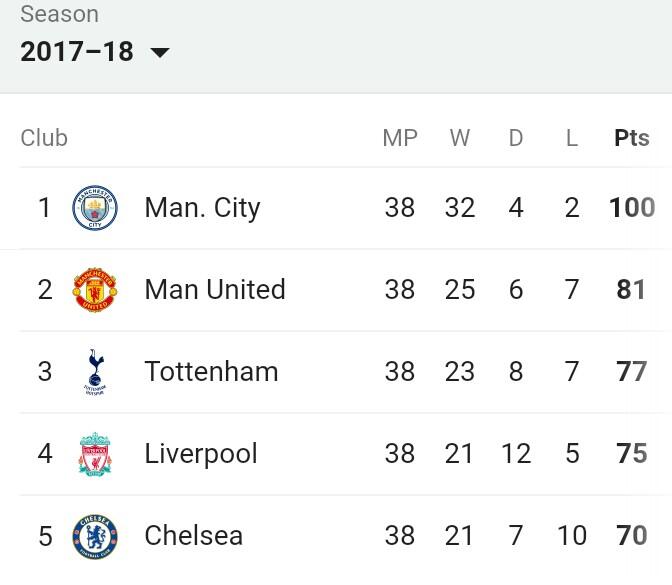Click the W column header

point(460,138)
